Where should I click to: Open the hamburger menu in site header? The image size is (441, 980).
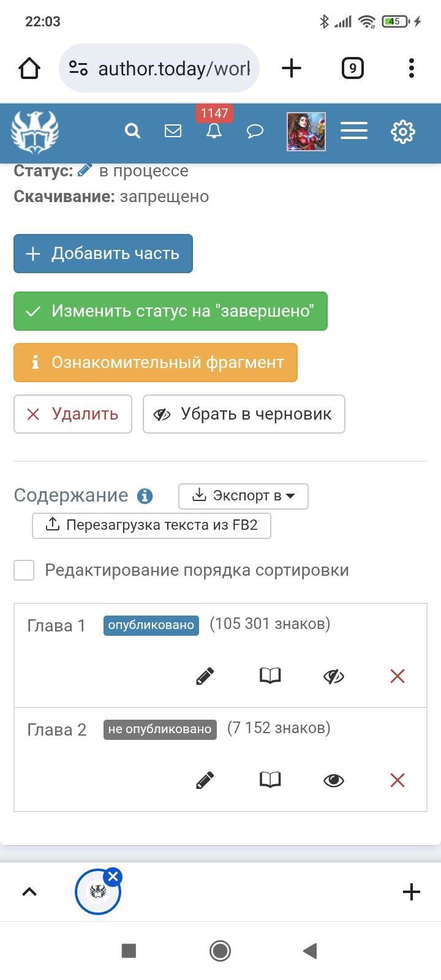click(354, 131)
